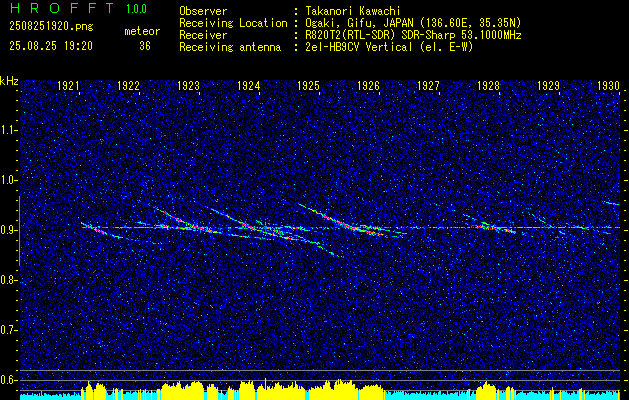The height and width of the screenshot is (400, 629).
Task: Click the 1926 time marker
Action: click(368, 85)
